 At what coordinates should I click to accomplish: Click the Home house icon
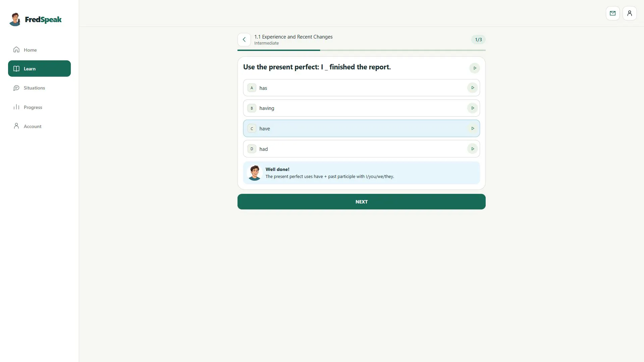click(16, 50)
